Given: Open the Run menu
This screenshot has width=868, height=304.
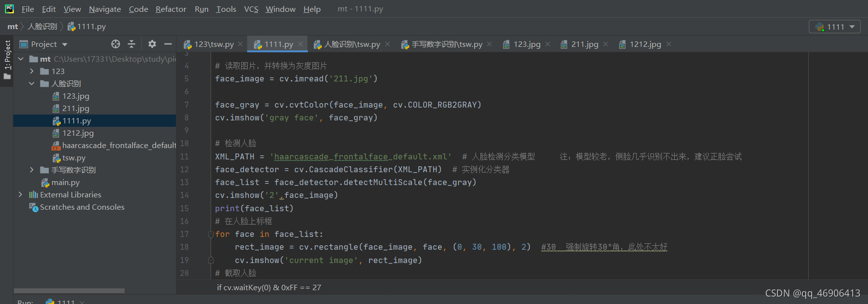Looking at the screenshot, I should point(202,9).
